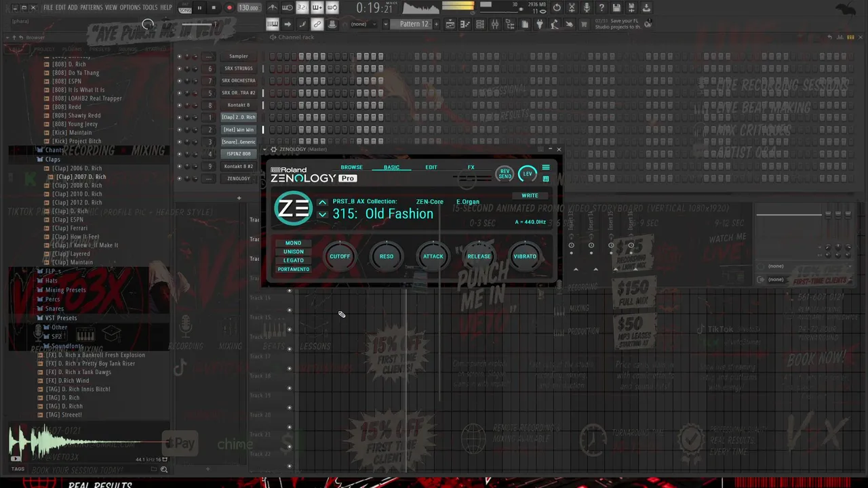The height and width of the screenshot is (488, 868).
Task: Open the Zenology plugin gear options icon
Action: click(273, 149)
